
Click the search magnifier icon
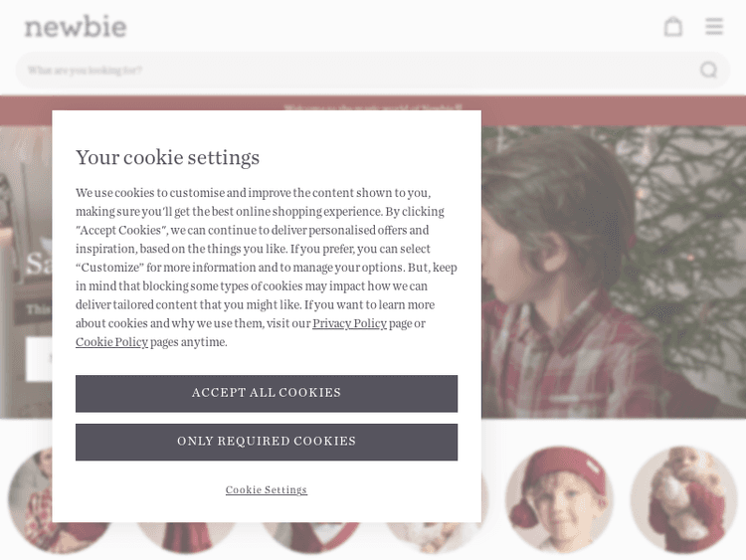(708, 70)
